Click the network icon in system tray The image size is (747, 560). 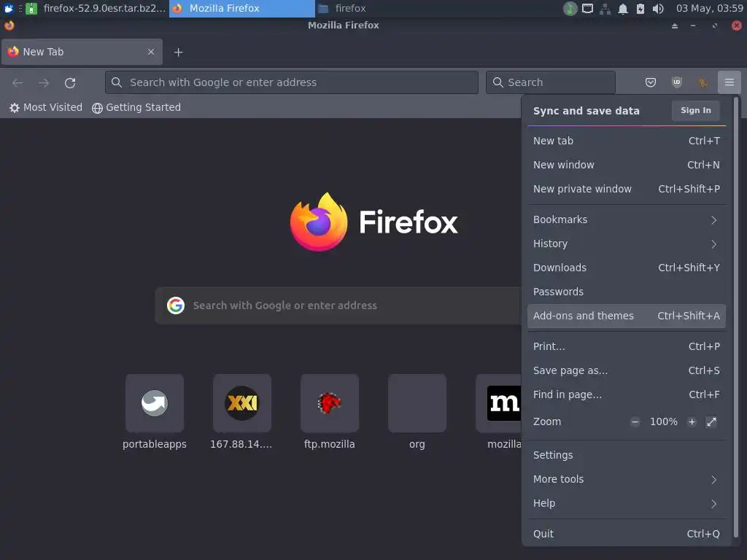click(x=605, y=9)
